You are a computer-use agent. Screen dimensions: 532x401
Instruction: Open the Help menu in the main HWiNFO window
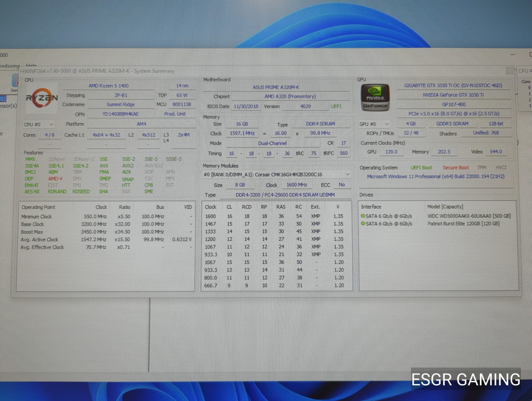click(x=31, y=65)
